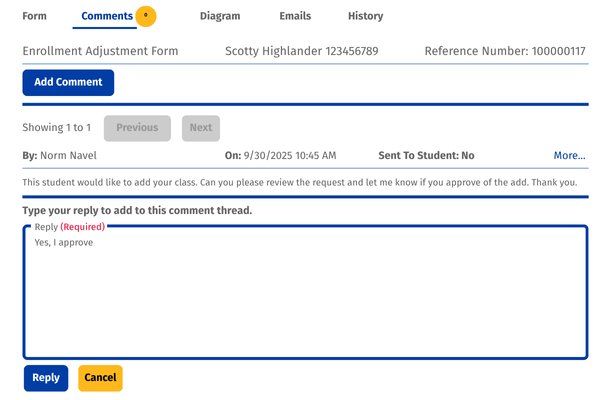Click the comment date 9/30/2025 10:45 AM
600x400 pixels.
tap(290, 156)
